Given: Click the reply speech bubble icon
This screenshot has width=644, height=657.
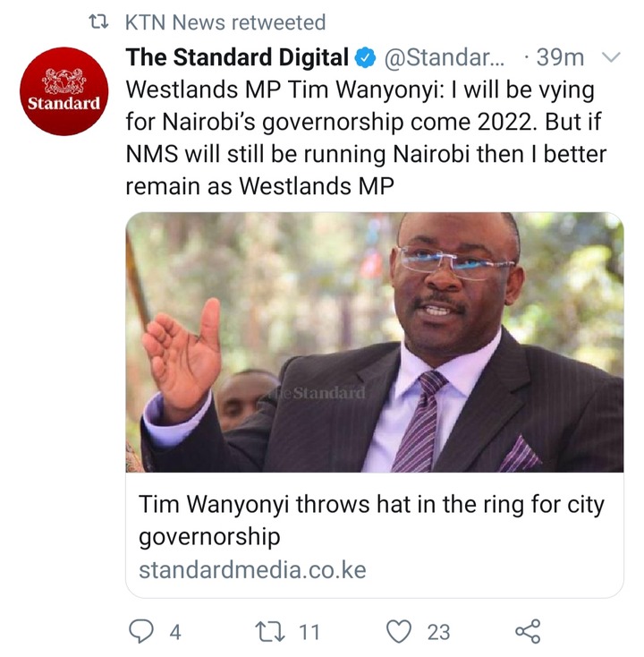Looking at the screenshot, I should (x=141, y=631).
